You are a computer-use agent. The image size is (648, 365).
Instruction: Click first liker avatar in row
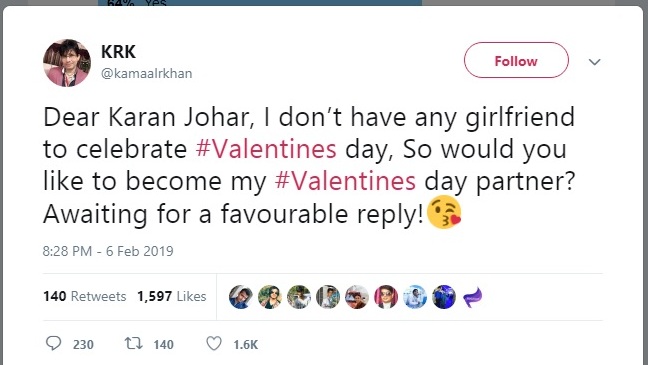point(241,297)
